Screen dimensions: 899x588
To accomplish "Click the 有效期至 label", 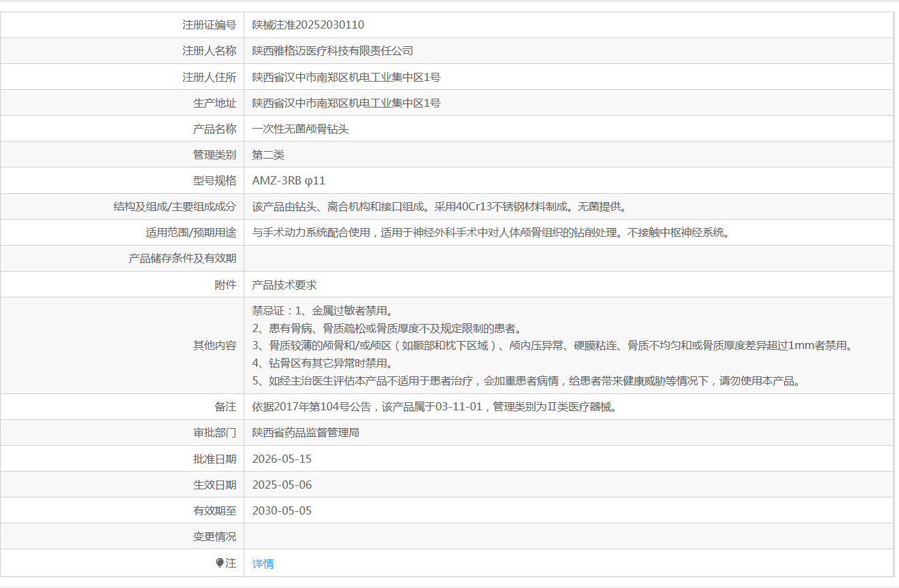I will click(215, 510).
